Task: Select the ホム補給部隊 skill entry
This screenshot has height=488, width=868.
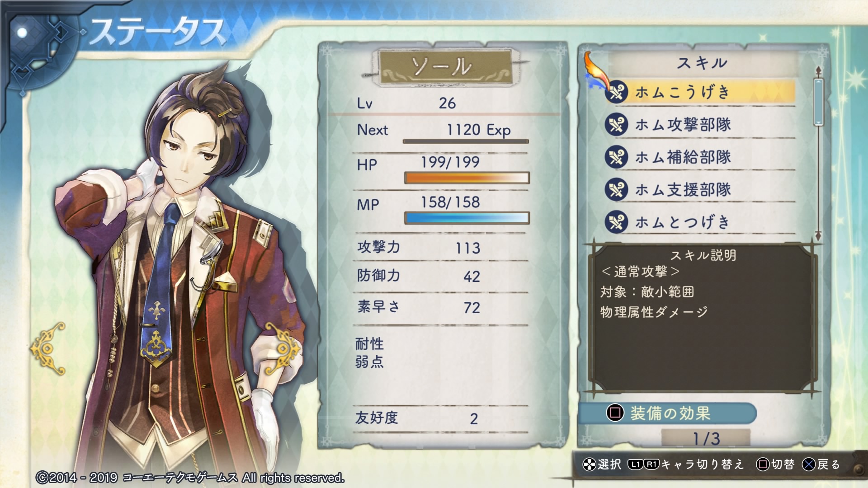Action: point(700,157)
